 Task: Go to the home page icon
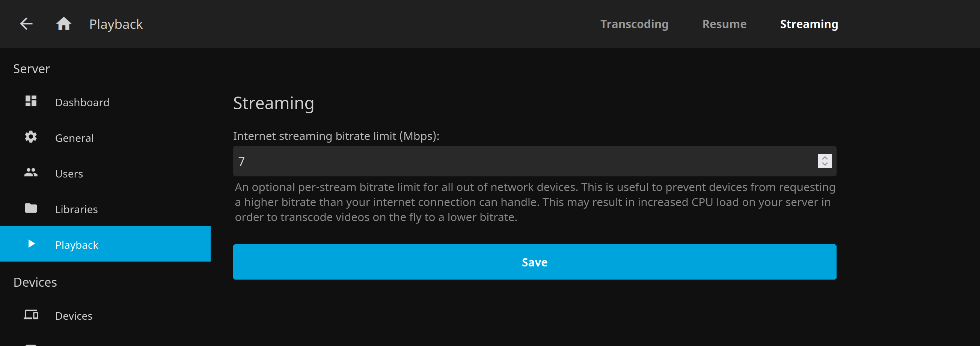click(63, 24)
